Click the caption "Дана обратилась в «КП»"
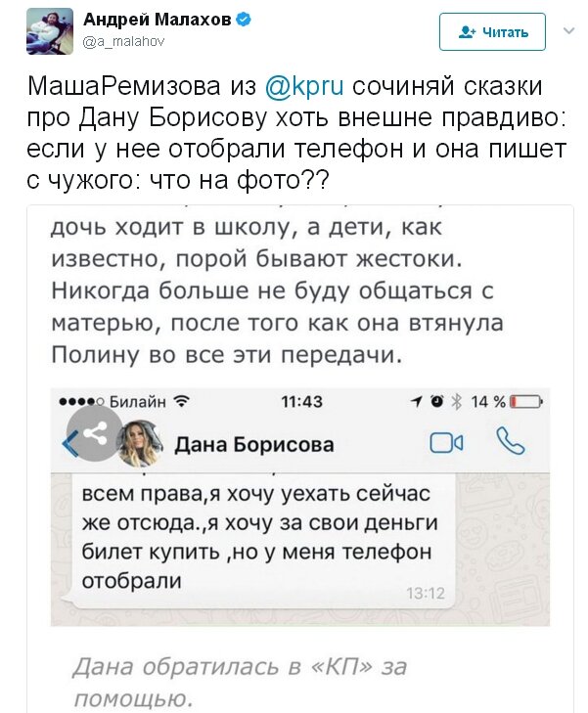Image resolution: width=588 pixels, height=713 pixels. (x=239, y=668)
